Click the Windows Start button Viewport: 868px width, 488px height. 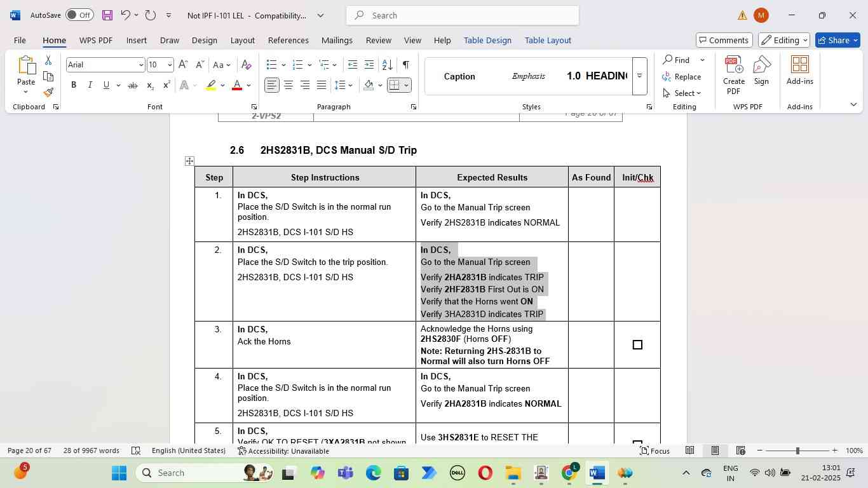(119, 473)
